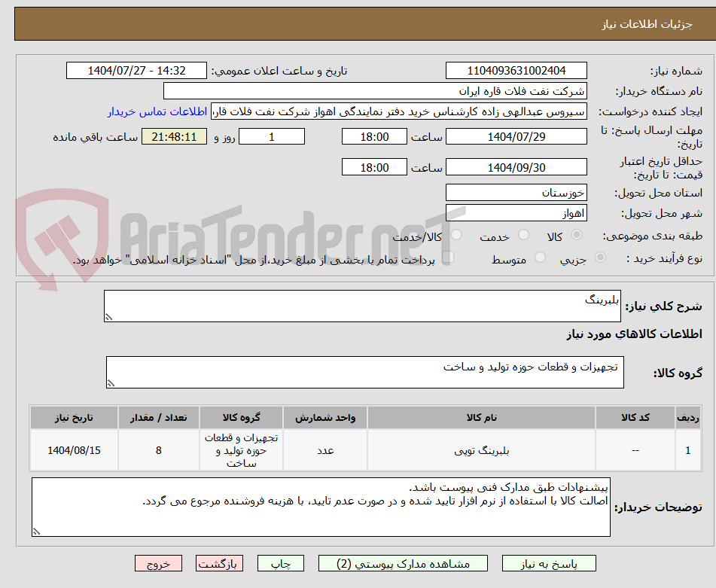
Task: Click the اطلاعات کالاهای مورد نیاز heading
Action: point(634,334)
